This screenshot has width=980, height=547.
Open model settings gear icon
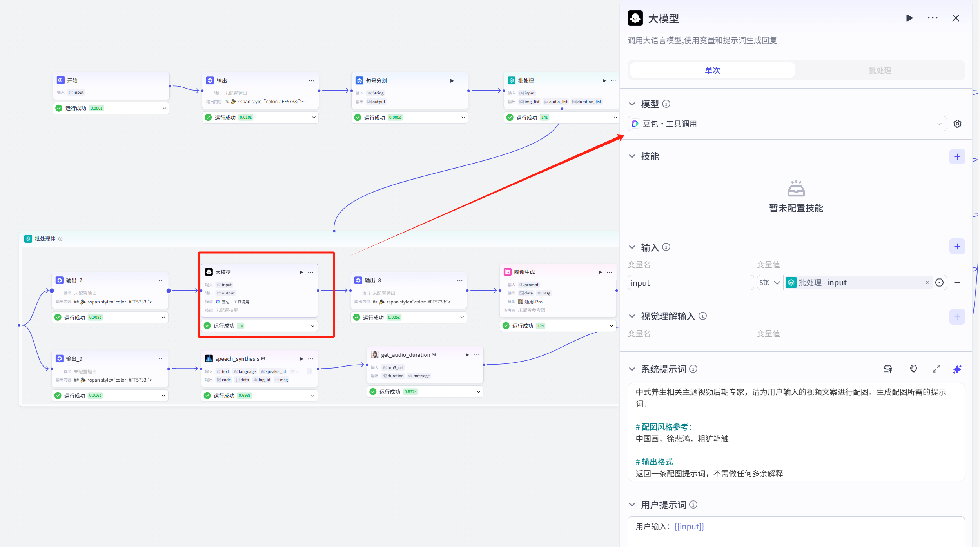(x=957, y=124)
